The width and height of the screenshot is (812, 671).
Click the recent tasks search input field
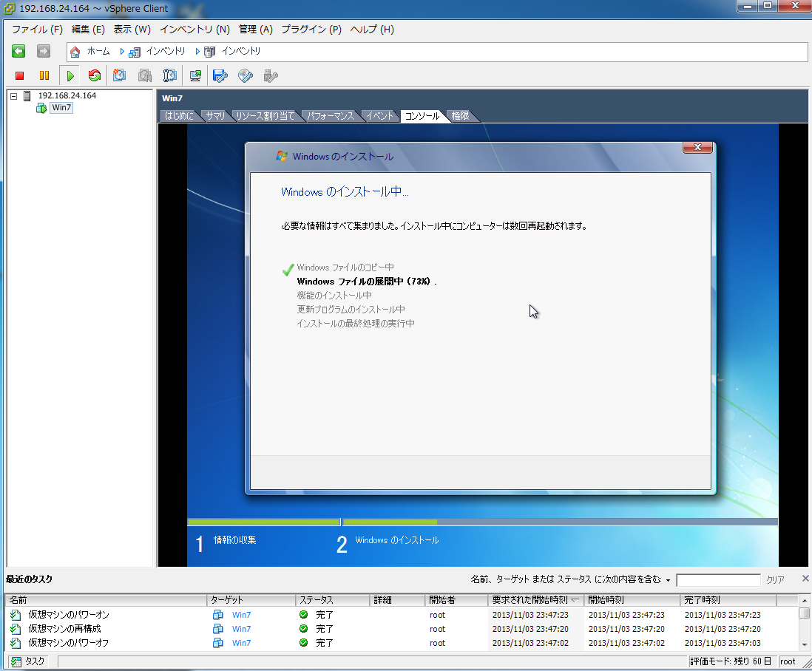click(x=717, y=580)
